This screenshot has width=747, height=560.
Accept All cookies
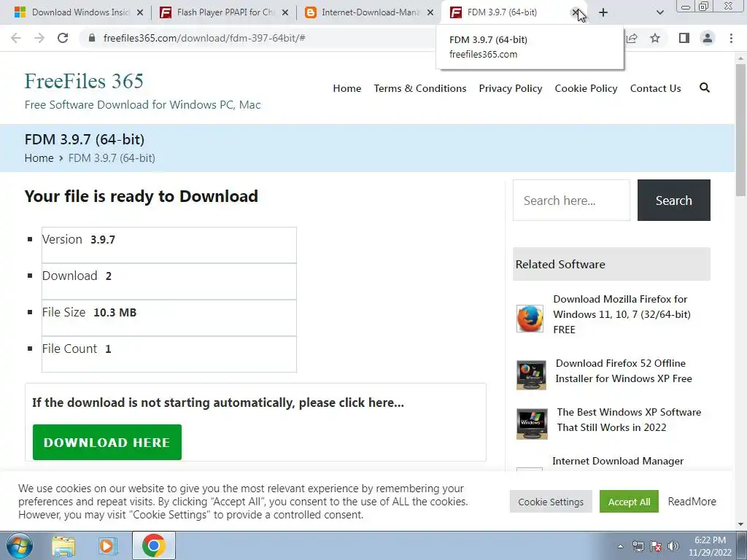coord(629,502)
